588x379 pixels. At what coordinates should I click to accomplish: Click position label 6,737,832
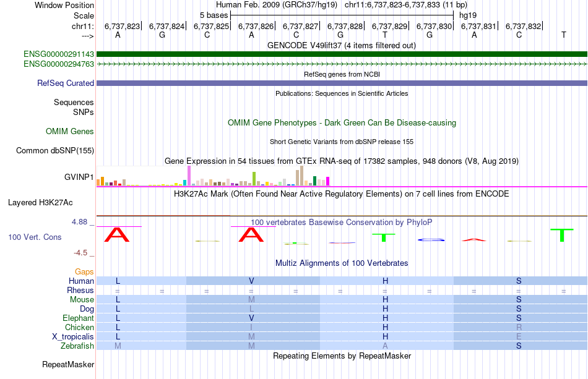[x=523, y=26]
